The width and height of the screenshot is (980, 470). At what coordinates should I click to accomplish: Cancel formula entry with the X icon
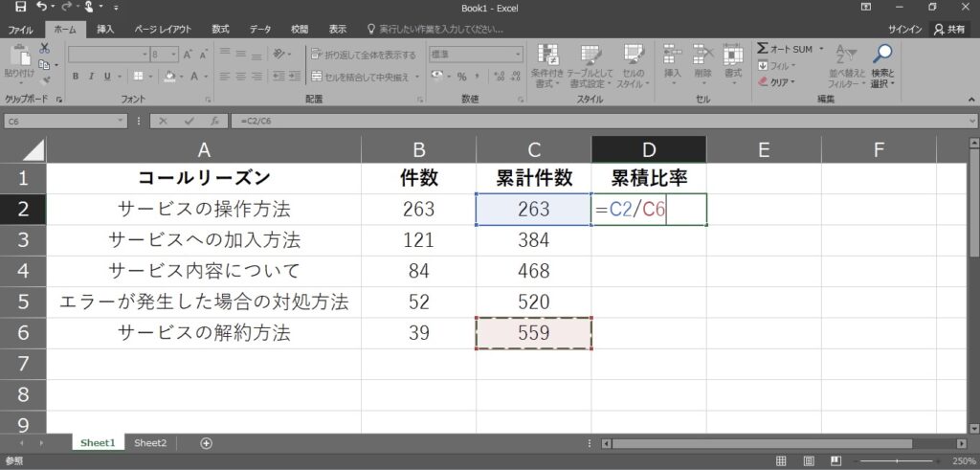click(165, 122)
